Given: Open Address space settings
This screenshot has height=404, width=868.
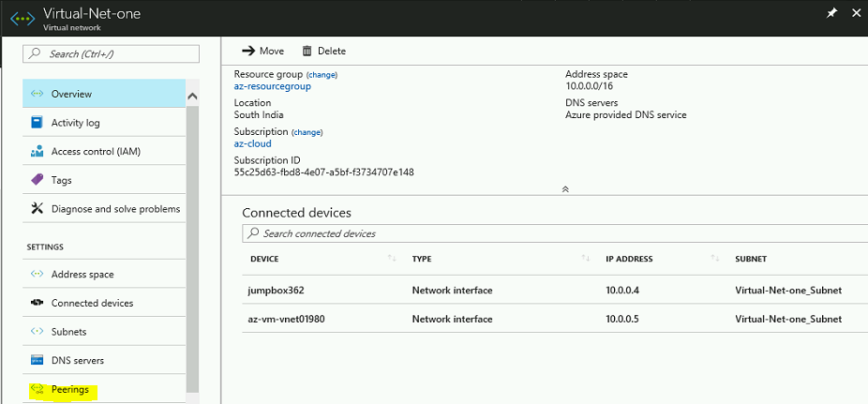Looking at the screenshot, I should pyautogui.click(x=104, y=275).
